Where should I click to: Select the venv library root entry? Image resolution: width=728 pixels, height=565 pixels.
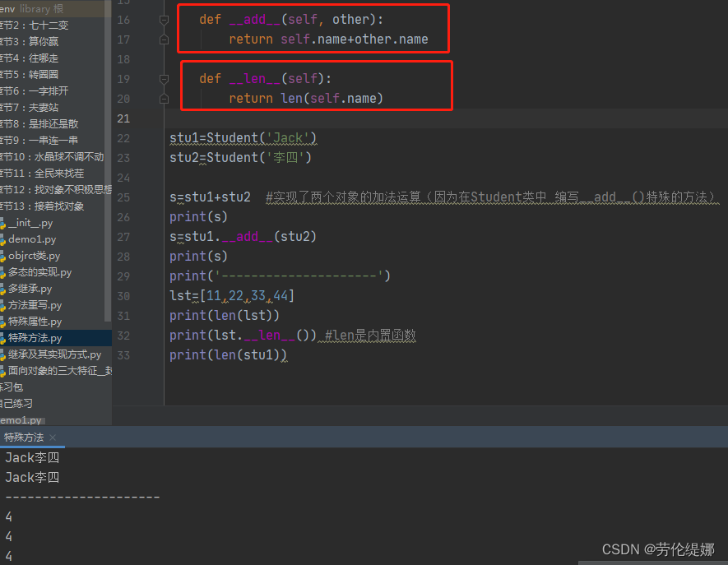coord(31,8)
